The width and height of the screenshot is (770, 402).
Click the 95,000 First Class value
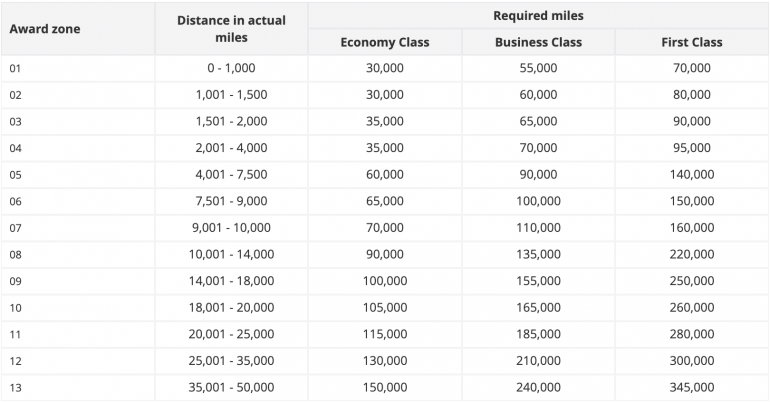[692, 148]
